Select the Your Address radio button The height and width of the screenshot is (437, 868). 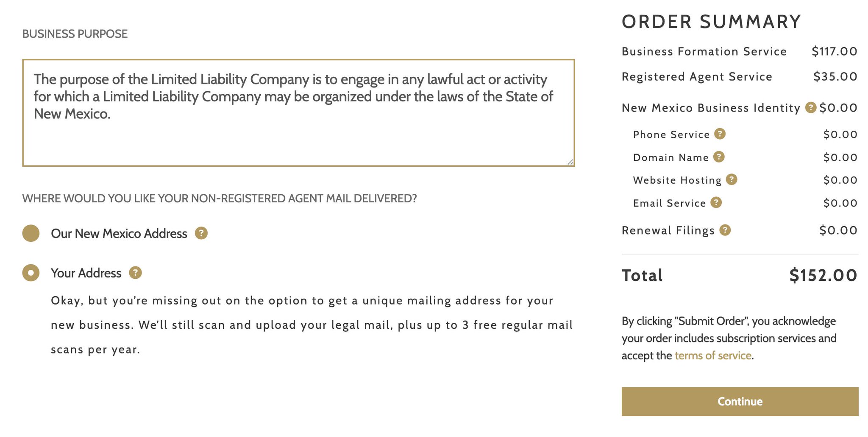point(31,273)
